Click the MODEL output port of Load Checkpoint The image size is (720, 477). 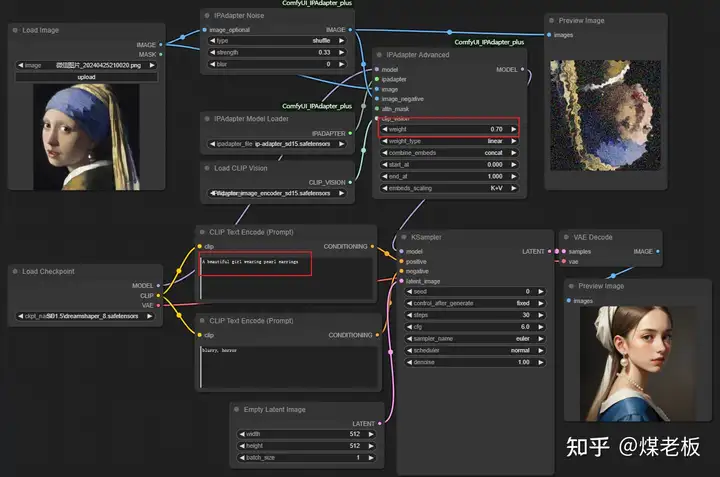pos(158,286)
